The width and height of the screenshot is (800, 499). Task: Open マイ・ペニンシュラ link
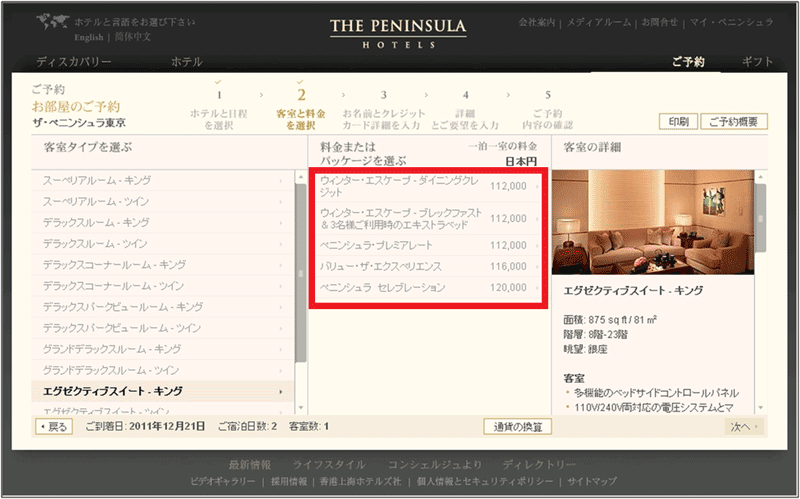732,22
